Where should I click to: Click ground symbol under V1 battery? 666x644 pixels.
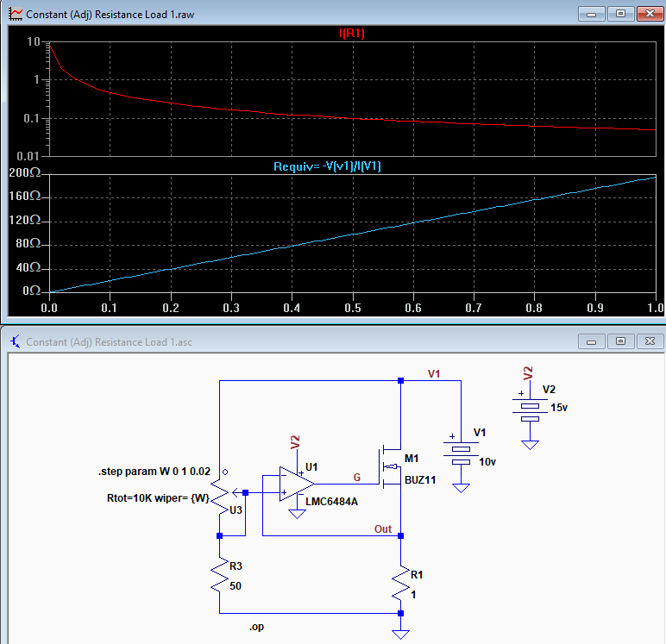(461, 488)
